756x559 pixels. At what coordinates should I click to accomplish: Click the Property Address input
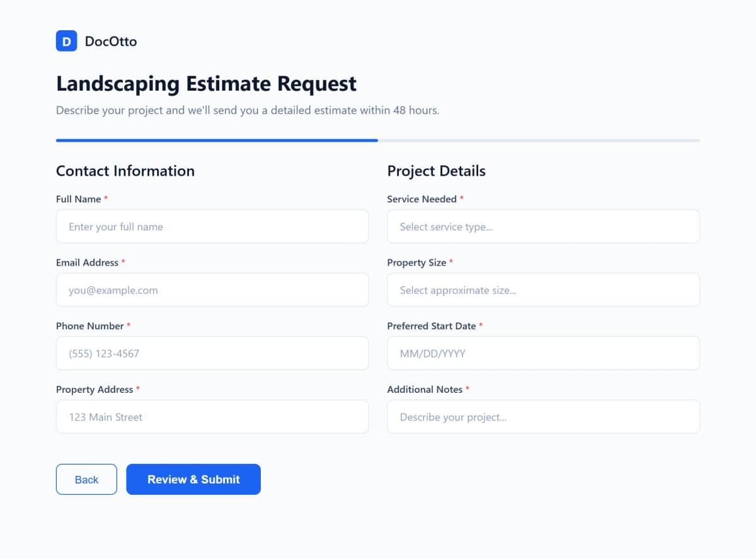tap(212, 416)
